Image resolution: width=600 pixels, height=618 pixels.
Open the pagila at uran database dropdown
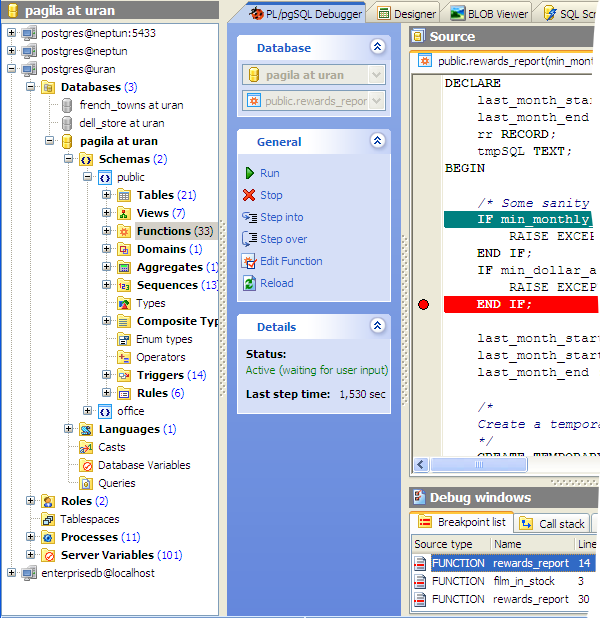tap(376, 75)
